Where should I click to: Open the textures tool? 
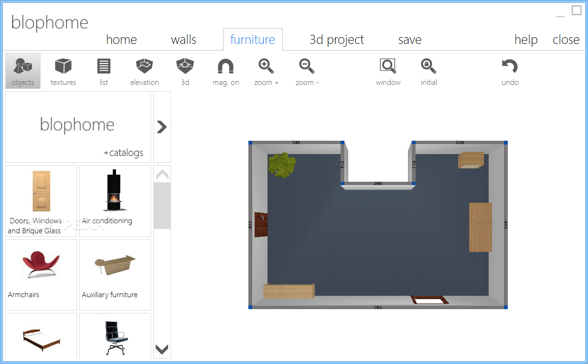tap(63, 71)
